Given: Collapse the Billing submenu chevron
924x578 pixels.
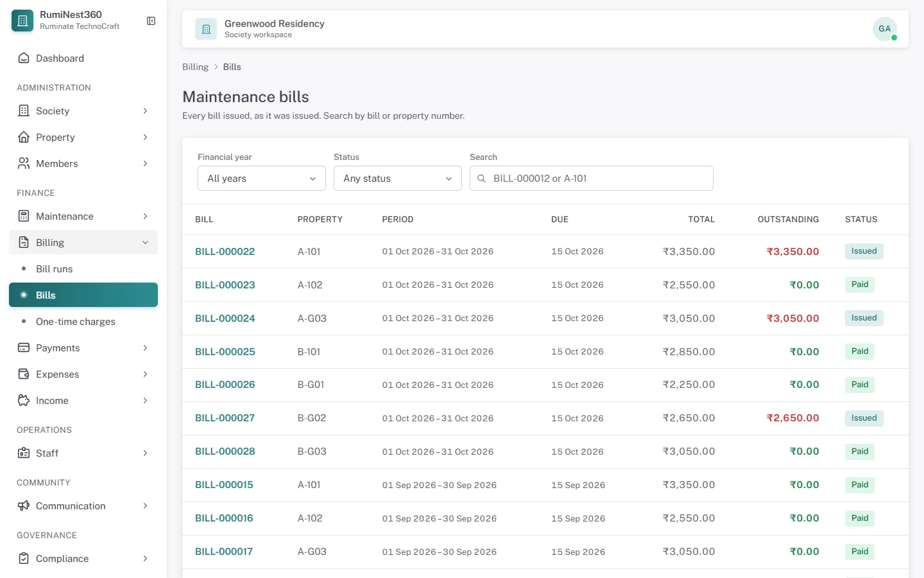Looking at the screenshot, I should (x=145, y=243).
